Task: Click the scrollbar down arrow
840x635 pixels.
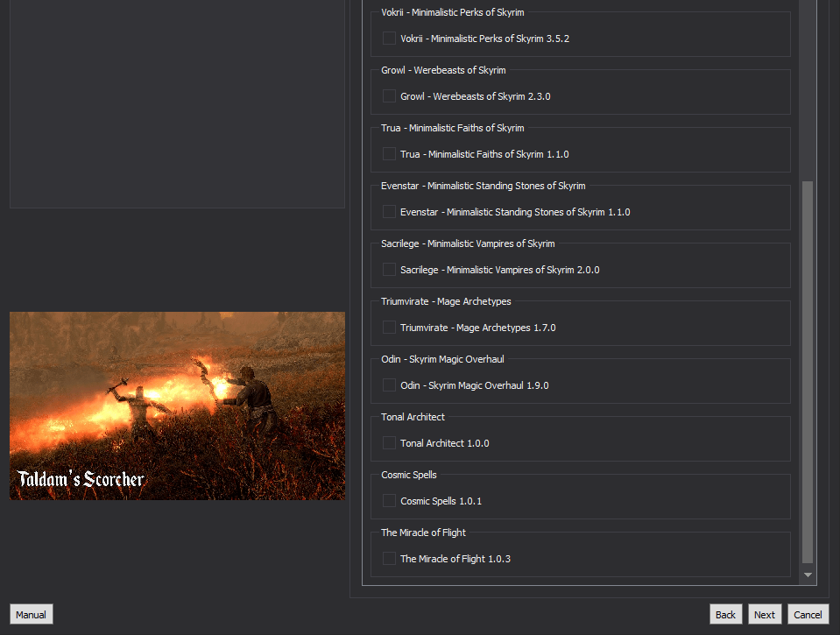Action: 808,575
